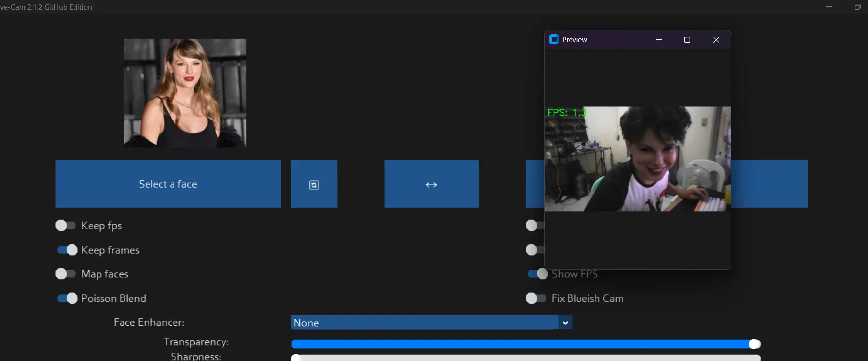Click the Transparency: label
The width and height of the screenshot is (868, 361).
[196, 342]
